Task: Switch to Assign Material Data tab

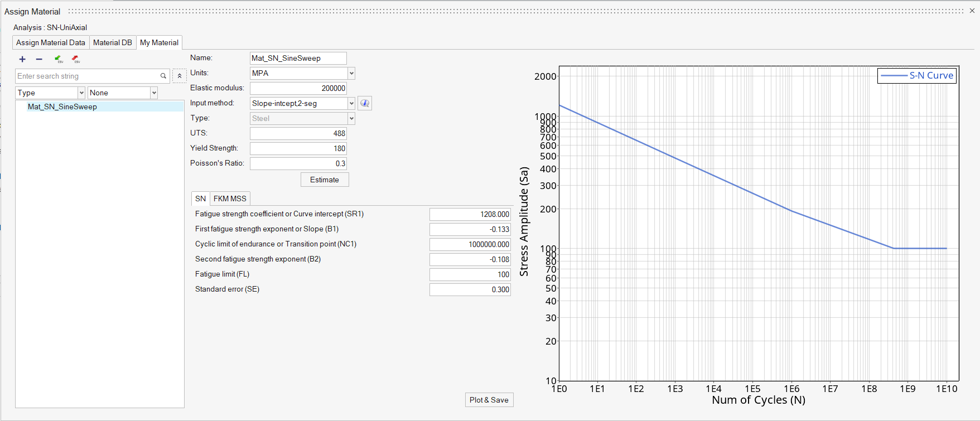Action: [51, 42]
